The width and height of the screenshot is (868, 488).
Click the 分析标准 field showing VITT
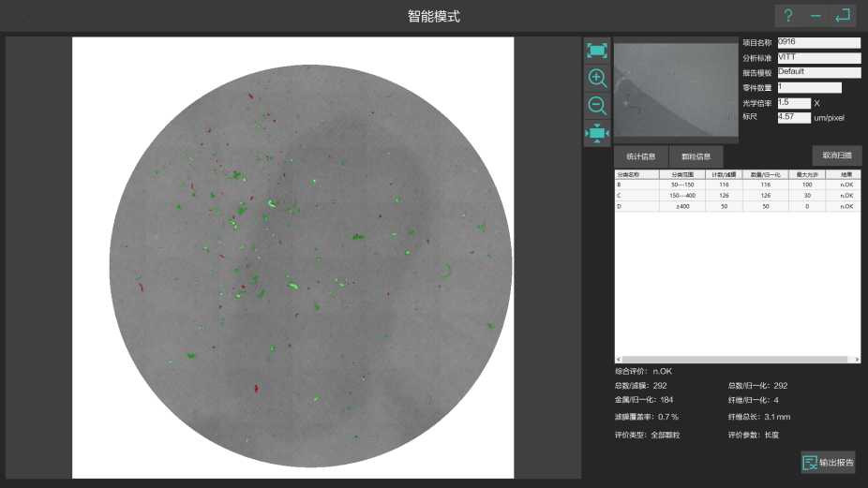point(818,57)
